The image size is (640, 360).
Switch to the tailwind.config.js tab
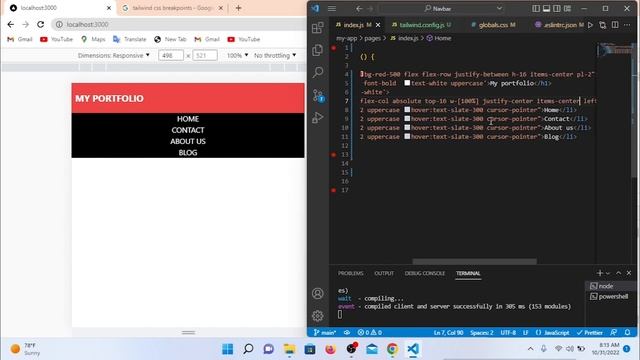pyautogui.click(x=422, y=25)
